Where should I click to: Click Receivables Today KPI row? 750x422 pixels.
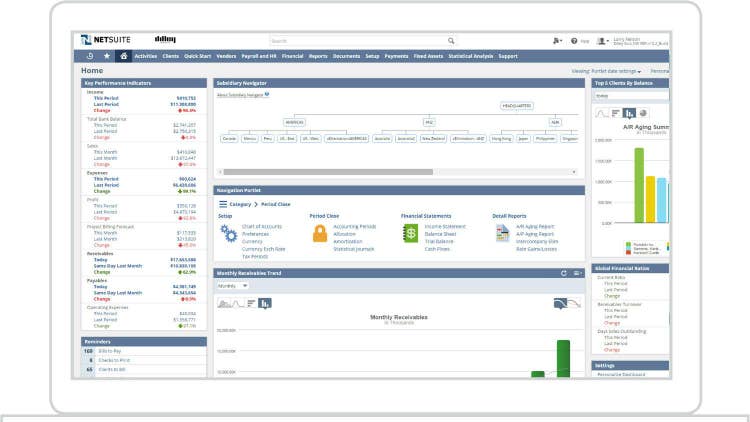click(x=144, y=260)
